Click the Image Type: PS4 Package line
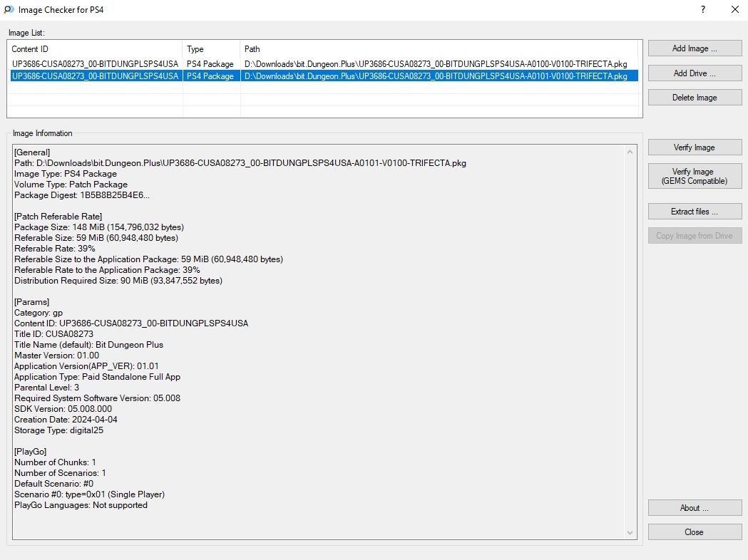 66,174
